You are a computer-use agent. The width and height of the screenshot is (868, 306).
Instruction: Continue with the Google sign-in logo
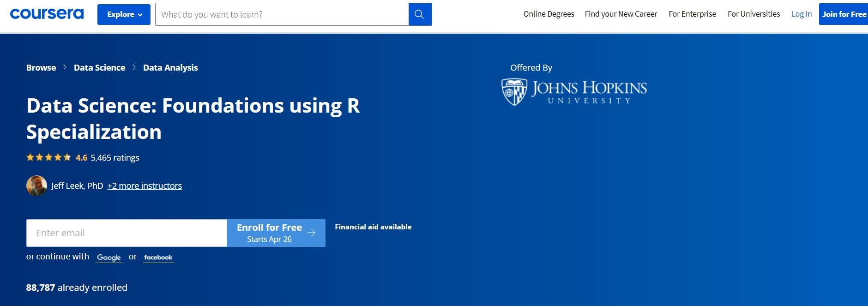109,257
